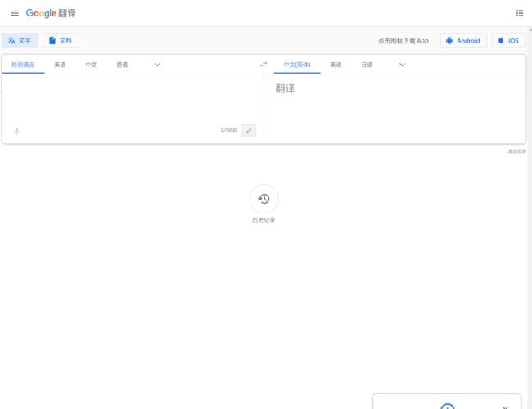Activate microphone voice input
Image resolution: width=532 pixels, height=409 pixels.
click(16, 131)
